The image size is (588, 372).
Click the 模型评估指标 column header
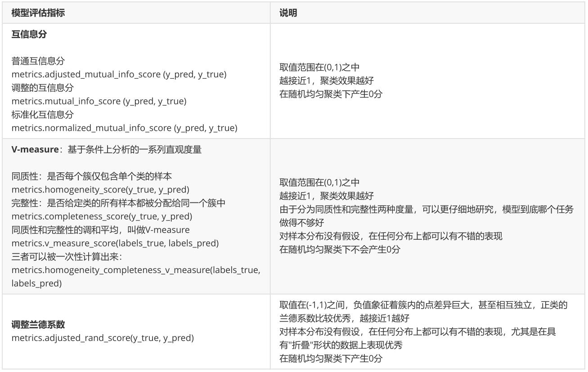tap(38, 13)
